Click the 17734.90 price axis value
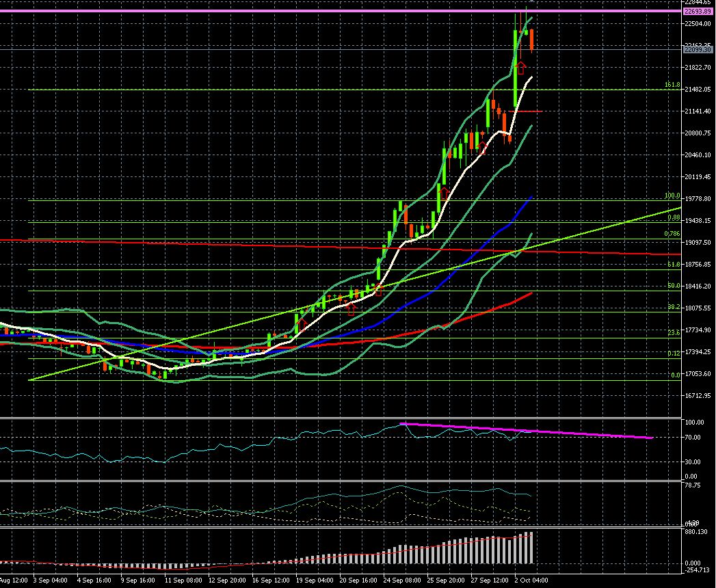This screenshot has width=716, height=588. click(x=698, y=330)
